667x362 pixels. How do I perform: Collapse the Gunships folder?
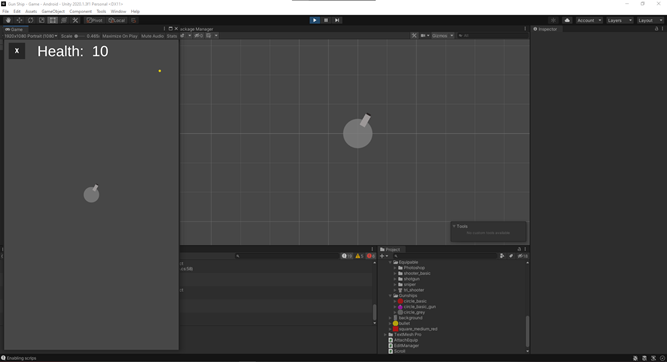click(x=390, y=296)
